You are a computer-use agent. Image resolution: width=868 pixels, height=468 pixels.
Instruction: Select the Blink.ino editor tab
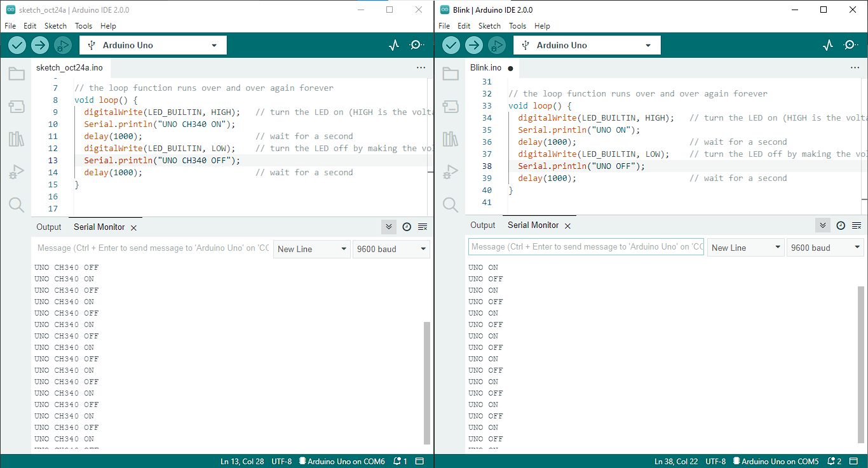(x=491, y=67)
